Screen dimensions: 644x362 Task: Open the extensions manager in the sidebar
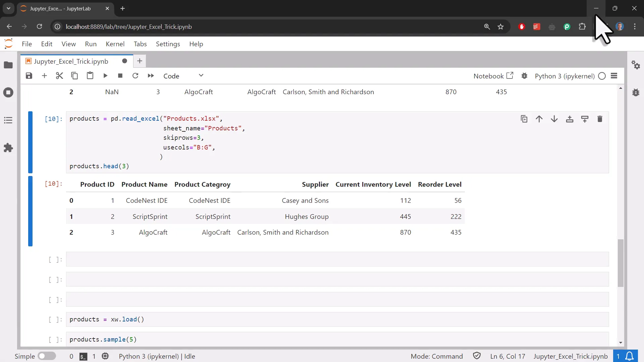[8, 147]
